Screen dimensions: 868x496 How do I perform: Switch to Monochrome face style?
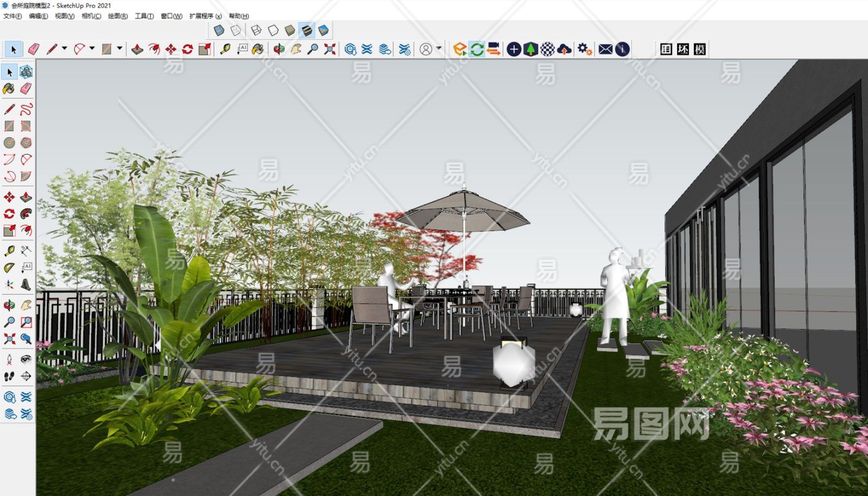tap(323, 30)
